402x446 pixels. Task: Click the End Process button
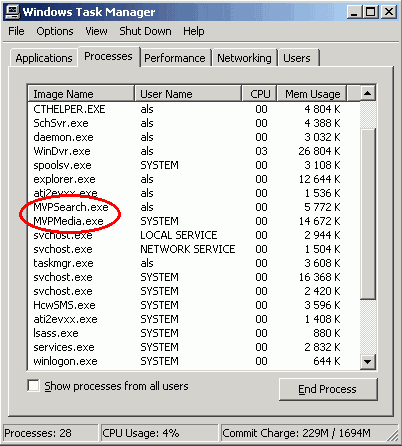pos(328,389)
